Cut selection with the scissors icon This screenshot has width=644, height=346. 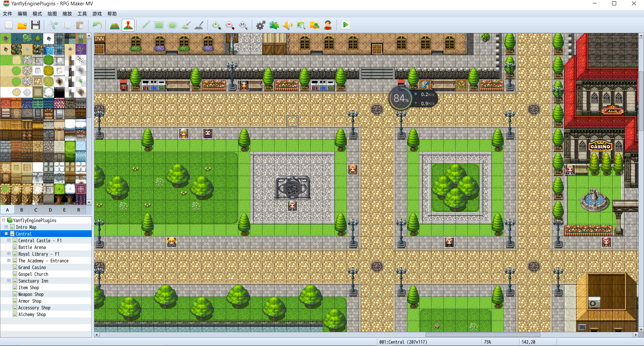(53, 25)
